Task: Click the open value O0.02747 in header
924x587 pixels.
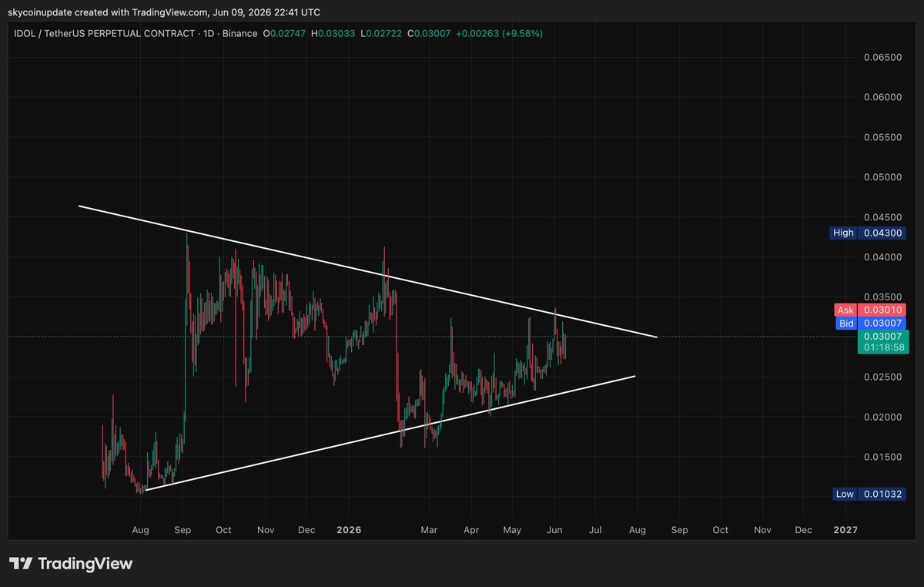Action: [x=284, y=33]
